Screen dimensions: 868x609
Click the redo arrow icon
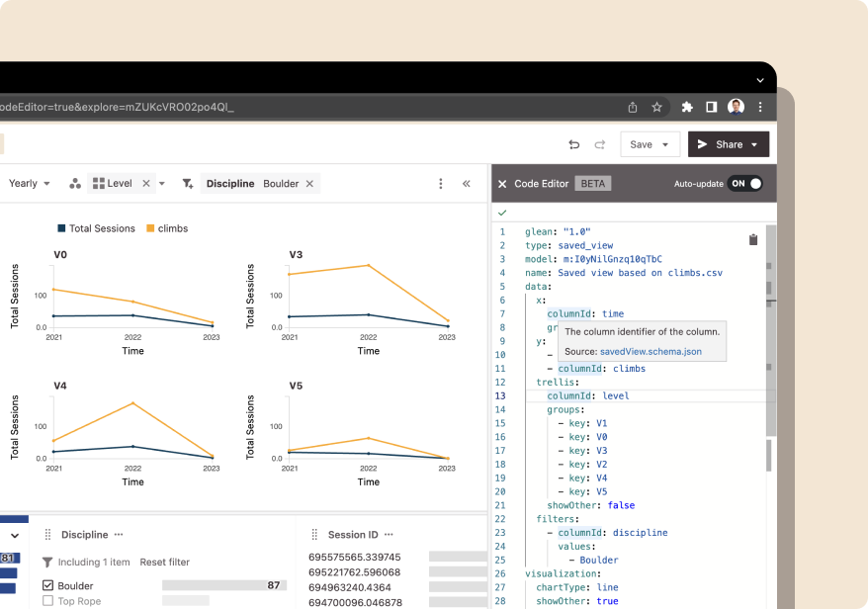tap(599, 144)
